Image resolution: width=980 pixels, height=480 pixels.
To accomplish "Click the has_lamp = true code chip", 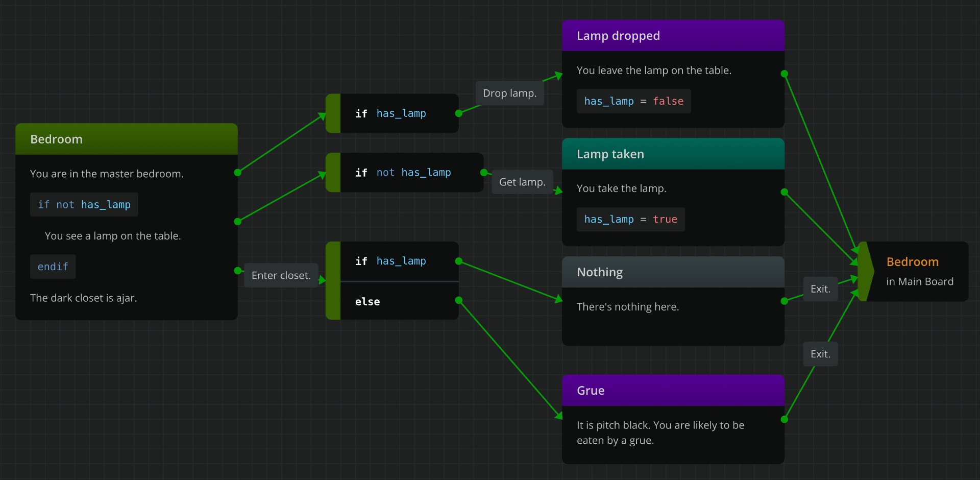I will 630,219.
